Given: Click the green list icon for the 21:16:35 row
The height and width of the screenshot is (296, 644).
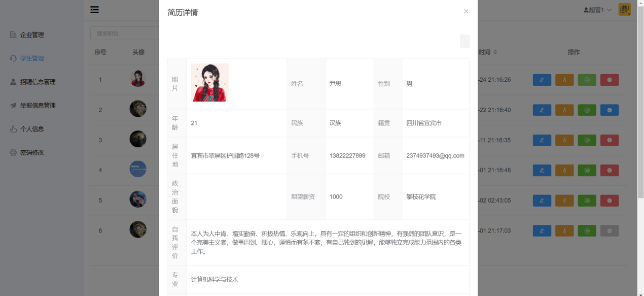Looking at the screenshot, I should click(587, 140).
